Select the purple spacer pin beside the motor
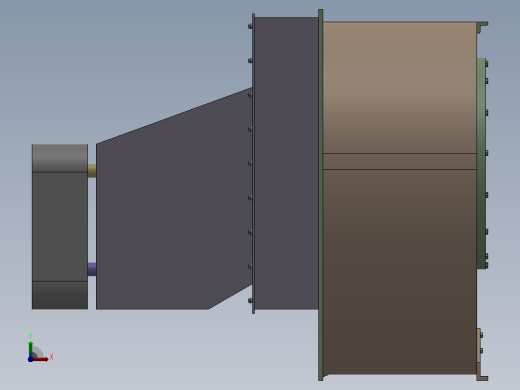This screenshot has width=520, height=390. (x=92, y=269)
